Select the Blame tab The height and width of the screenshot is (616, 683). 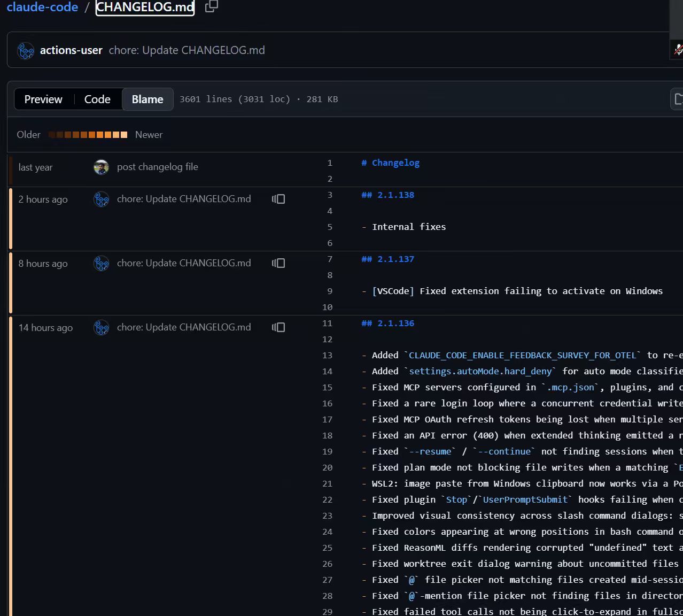(148, 99)
